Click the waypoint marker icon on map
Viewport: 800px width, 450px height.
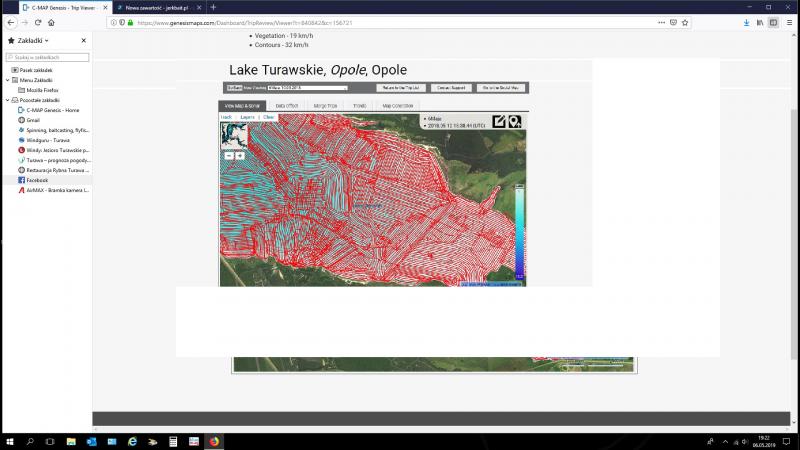click(x=514, y=122)
